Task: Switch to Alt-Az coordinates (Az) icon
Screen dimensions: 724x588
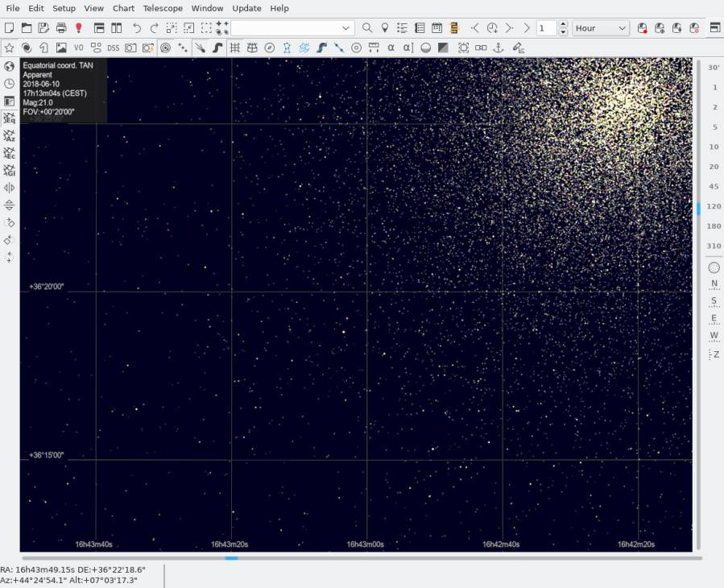Action: [x=9, y=136]
